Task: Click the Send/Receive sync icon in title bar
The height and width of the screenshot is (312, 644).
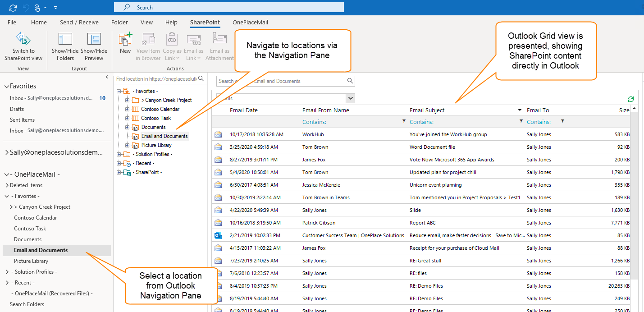Action: (13, 7)
